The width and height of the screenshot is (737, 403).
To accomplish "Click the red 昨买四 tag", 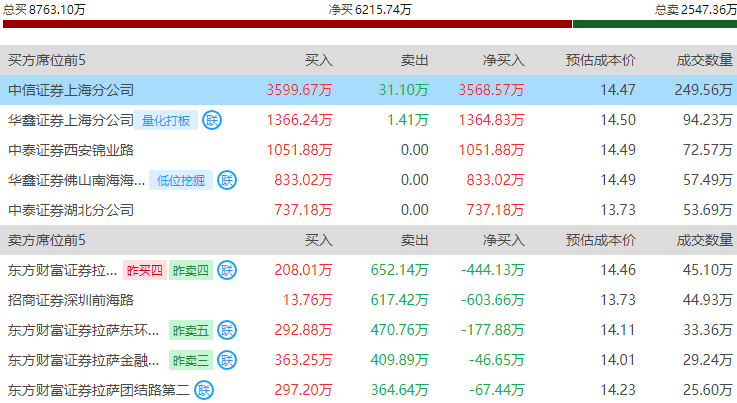I will coord(144,269).
